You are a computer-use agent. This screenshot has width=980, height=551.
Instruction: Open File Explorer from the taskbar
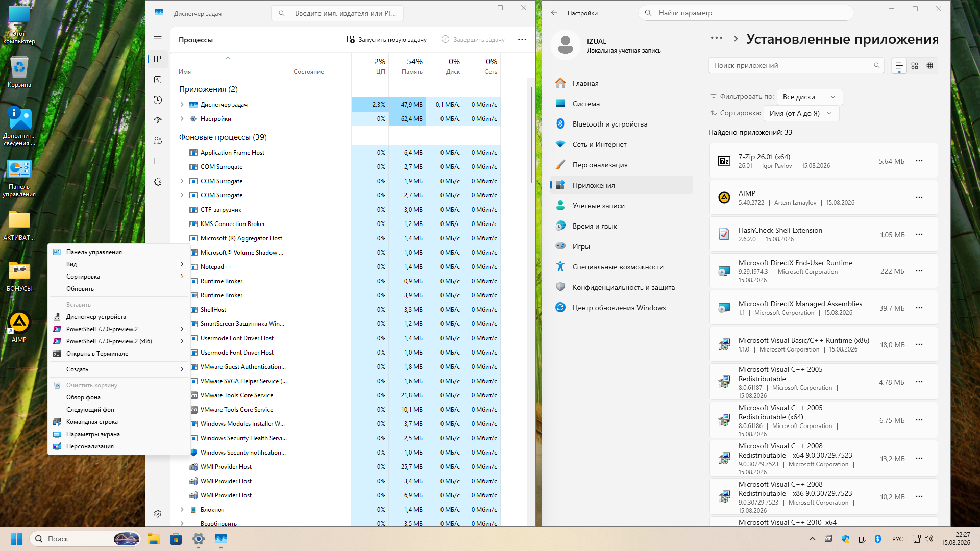(154, 539)
